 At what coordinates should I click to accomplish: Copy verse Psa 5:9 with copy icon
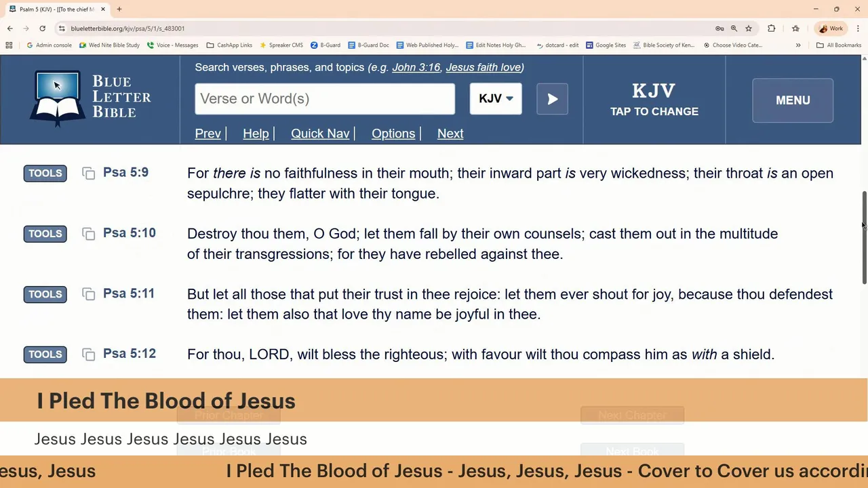click(x=88, y=174)
